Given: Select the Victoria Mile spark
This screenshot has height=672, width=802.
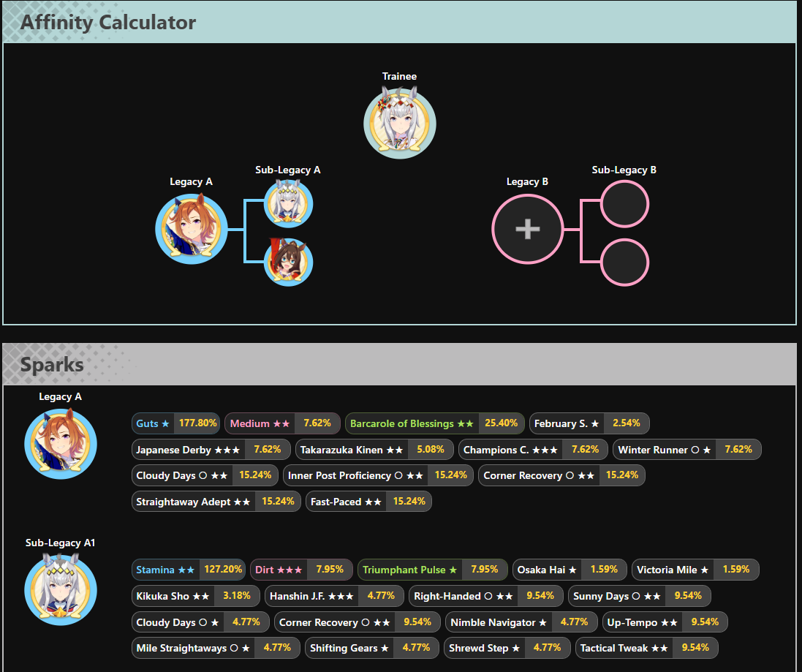Looking at the screenshot, I should point(695,570).
